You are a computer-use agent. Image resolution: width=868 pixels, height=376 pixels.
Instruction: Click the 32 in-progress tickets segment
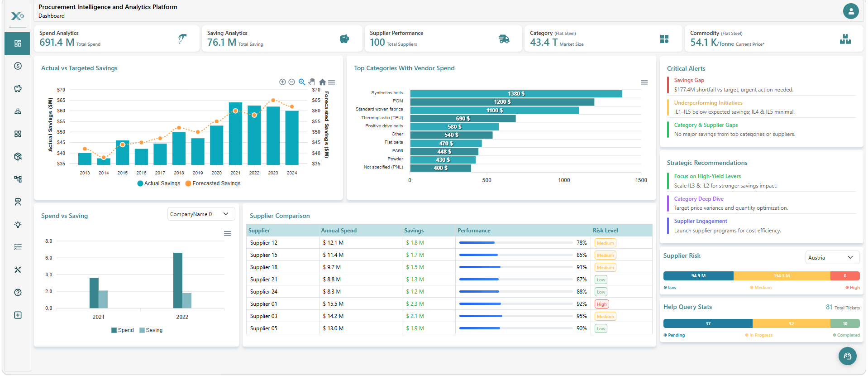[792, 323]
